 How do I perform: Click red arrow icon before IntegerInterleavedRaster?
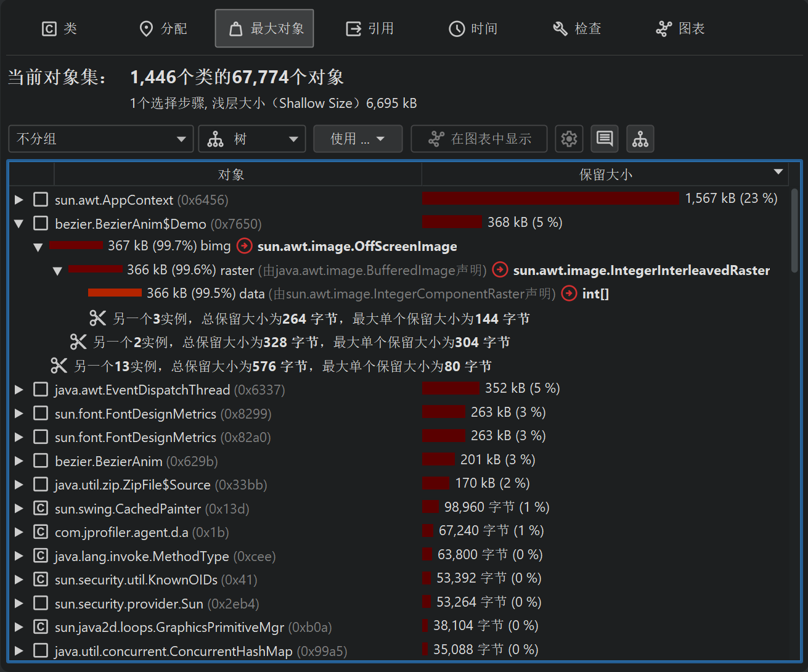click(500, 270)
